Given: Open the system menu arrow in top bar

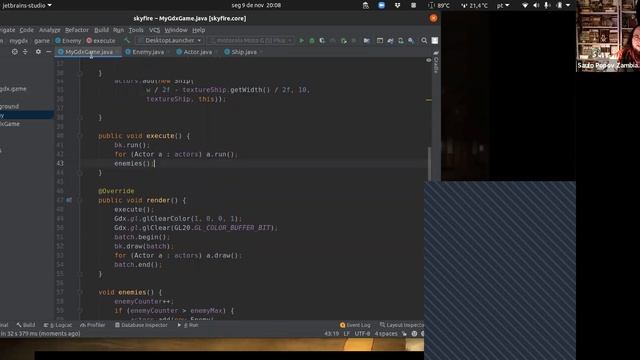Looking at the screenshot, I should (568, 5).
